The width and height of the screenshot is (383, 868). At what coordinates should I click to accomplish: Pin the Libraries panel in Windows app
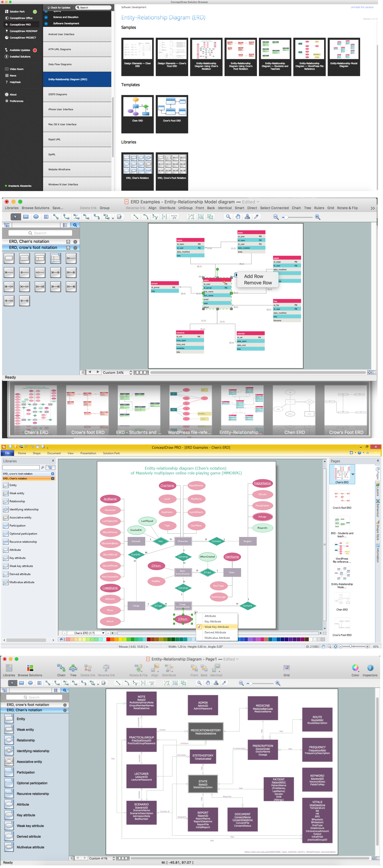click(x=53, y=461)
